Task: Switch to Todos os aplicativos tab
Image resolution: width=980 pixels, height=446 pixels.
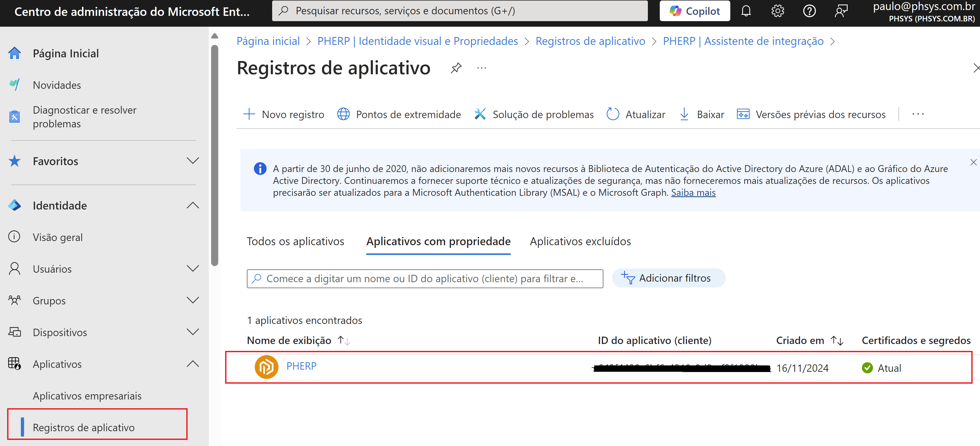Action: coord(295,241)
